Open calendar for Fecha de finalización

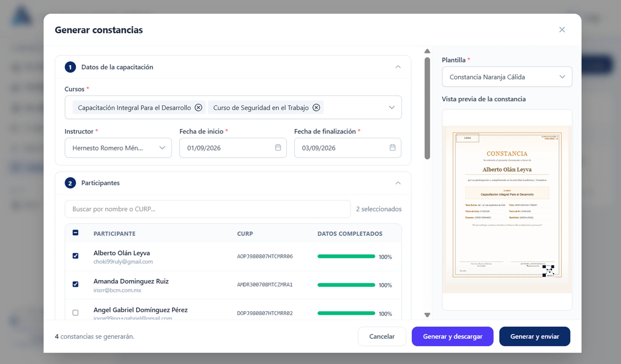click(x=393, y=147)
